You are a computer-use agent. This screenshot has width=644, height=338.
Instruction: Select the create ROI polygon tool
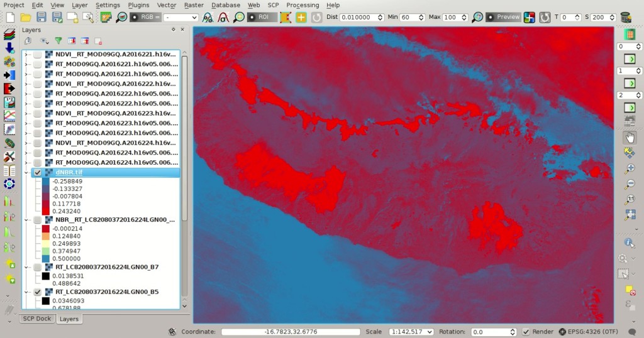click(x=286, y=17)
